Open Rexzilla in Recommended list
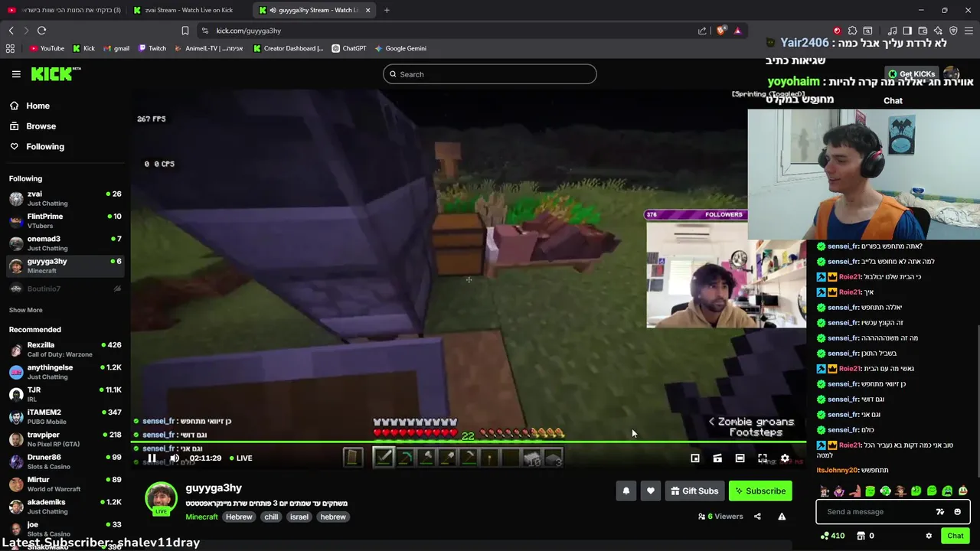 (x=65, y=349)
